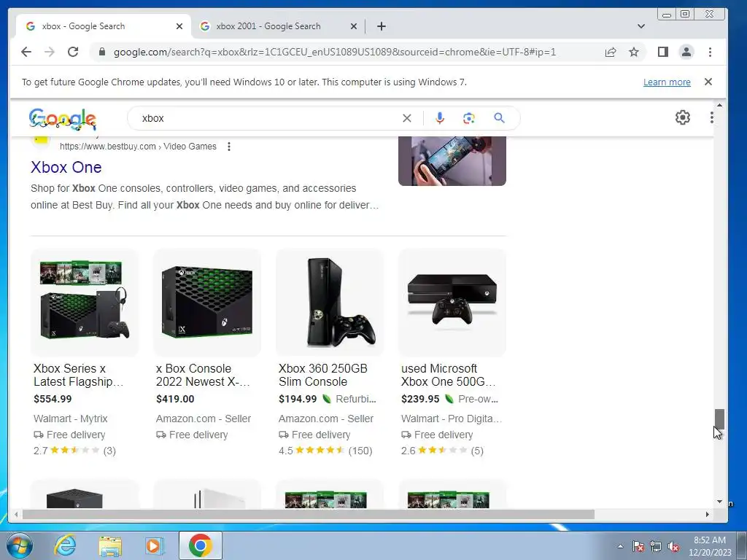
Task: Open the Xbox One Best Buy result
Action: tap(66, 167)
